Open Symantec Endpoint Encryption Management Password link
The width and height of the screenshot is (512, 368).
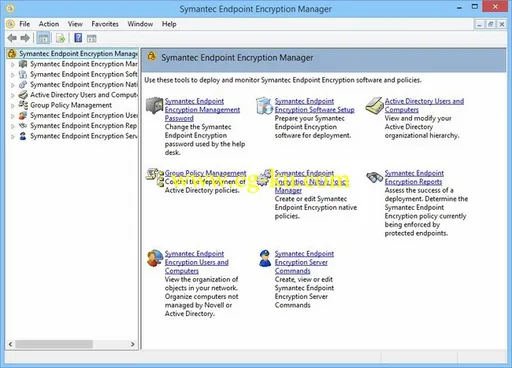tap(202, 110)
